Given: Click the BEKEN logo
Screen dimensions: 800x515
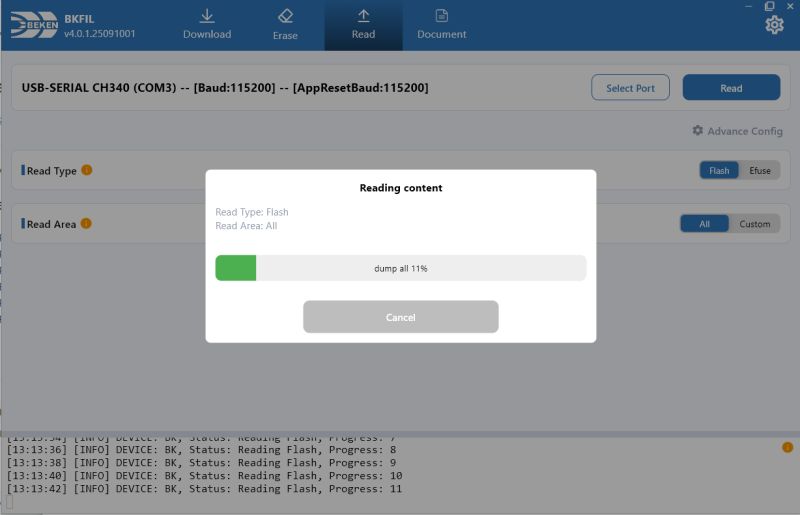Looking at the screenshot, I should 34,25.
